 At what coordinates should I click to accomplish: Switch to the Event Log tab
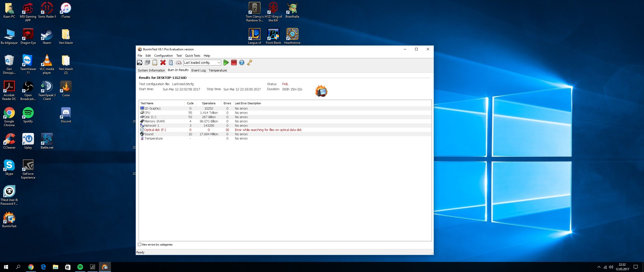pyautogui.click(x=198, y=71)
